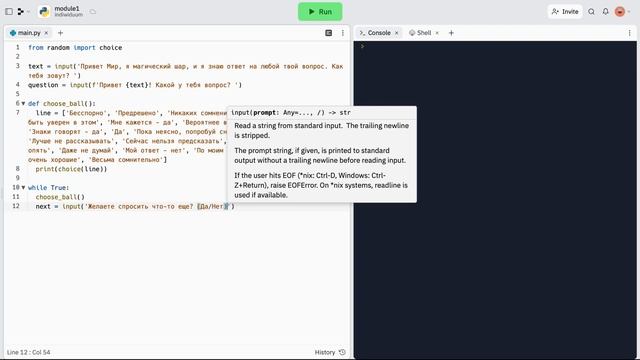Click the 'print(choice(line))' code line
This screenshot has height=360, width=640.
(71, 169)
